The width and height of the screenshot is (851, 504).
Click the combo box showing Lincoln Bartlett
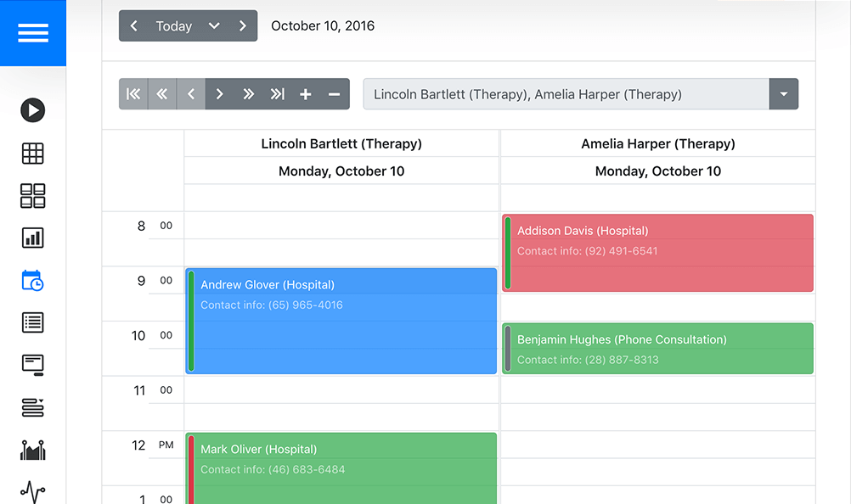561,93
